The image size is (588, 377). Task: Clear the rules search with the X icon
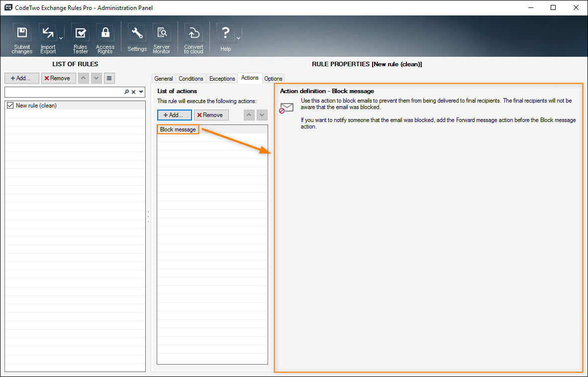coord(133,92)
